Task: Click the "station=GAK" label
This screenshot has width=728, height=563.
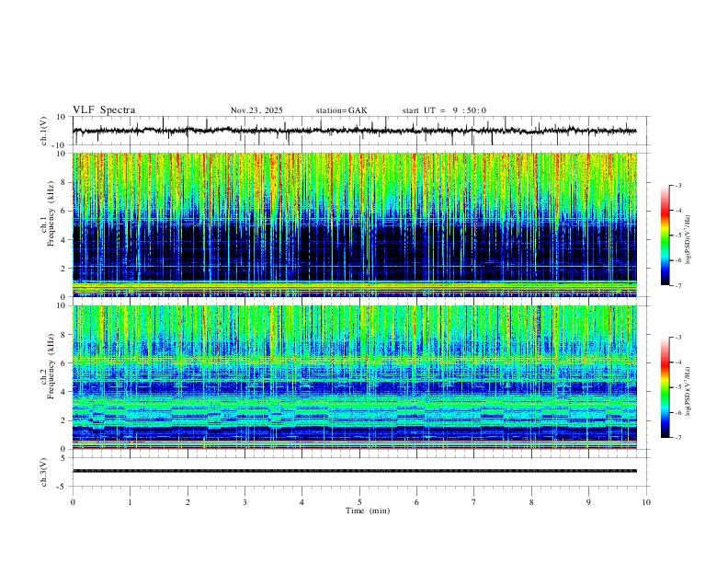Action: (341, 110)
